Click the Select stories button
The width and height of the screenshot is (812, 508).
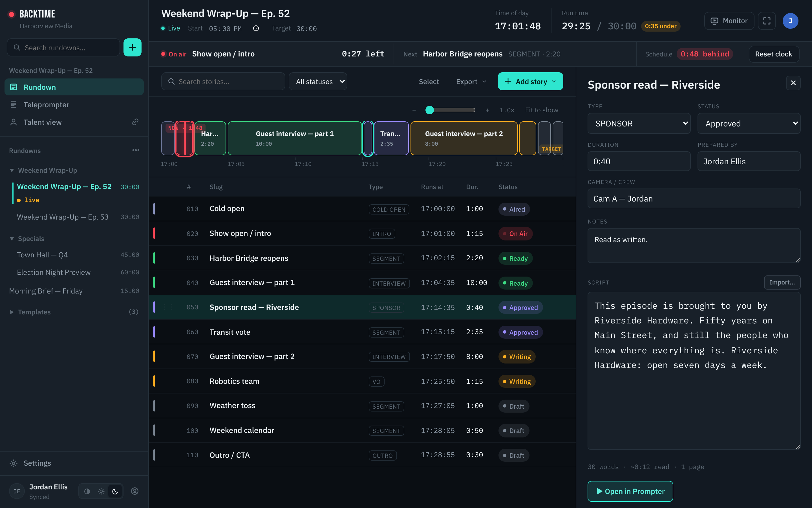(429, 81)
